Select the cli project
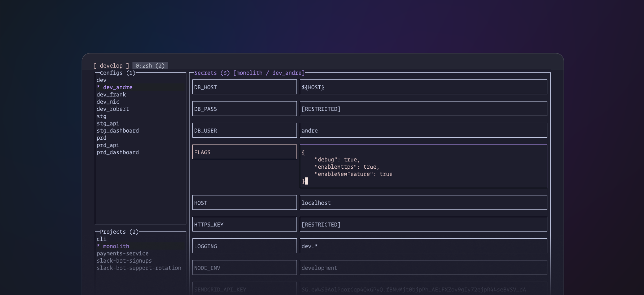The image size is (644, 295). pyautogui.click(x=101, y=239)
